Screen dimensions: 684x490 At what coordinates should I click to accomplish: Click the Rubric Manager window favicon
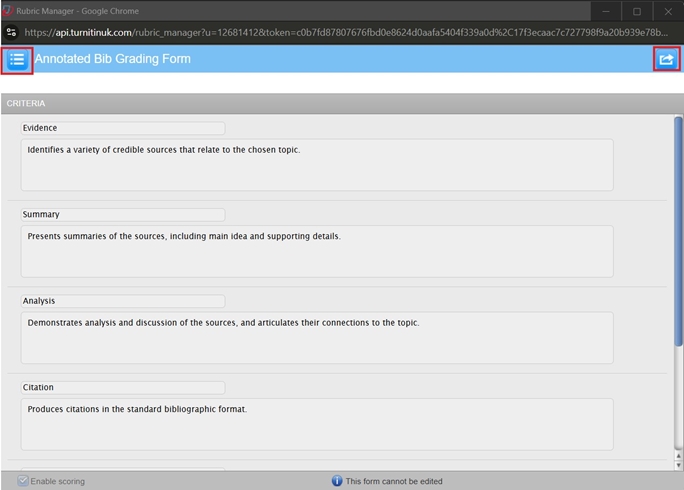click(7, 10)
